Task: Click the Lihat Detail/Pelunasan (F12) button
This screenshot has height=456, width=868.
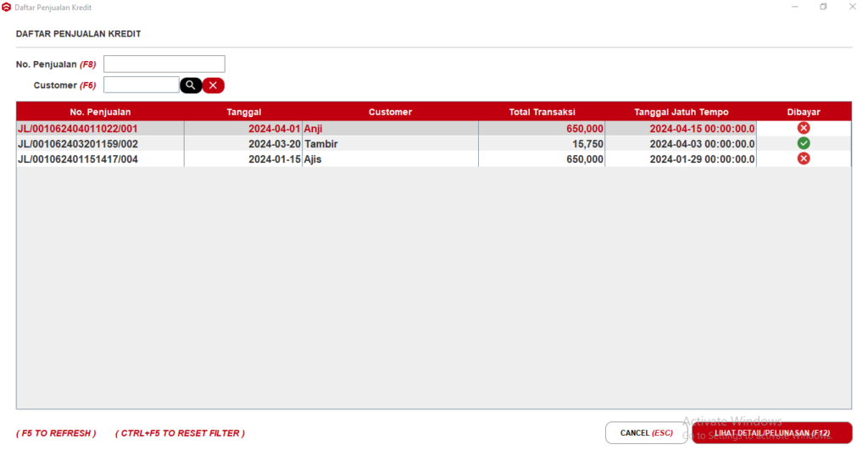Action: [771, 433]
